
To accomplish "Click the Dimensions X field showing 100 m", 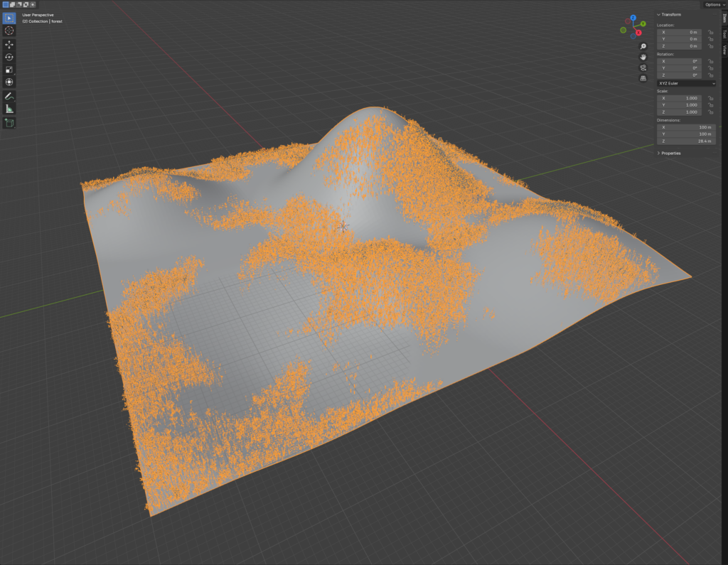I will 686,127.
